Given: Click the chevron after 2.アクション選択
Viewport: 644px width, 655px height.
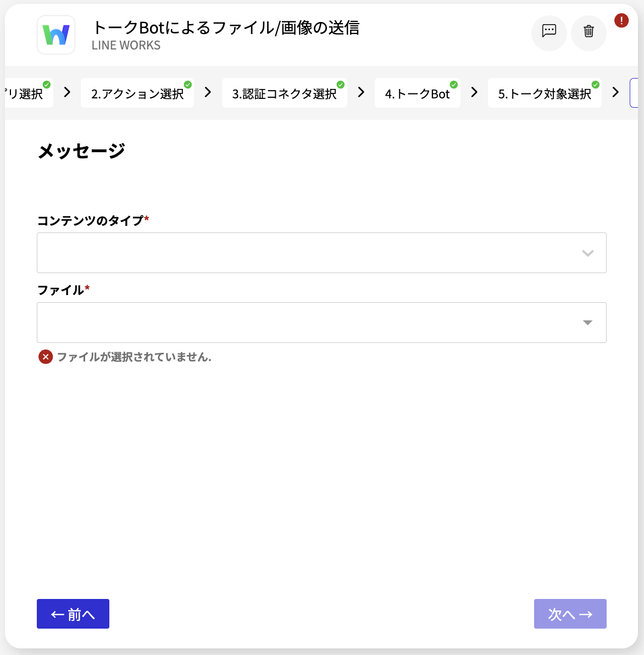Looking at the screenshot, I should (x=208, y=92).
